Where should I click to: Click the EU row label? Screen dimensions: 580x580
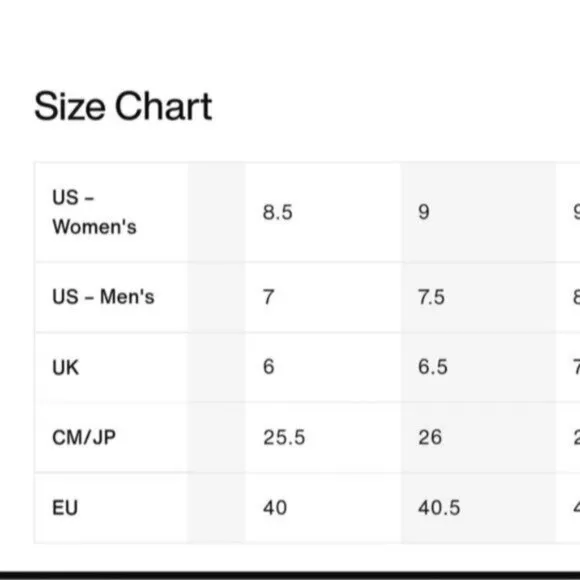point(65,508)
